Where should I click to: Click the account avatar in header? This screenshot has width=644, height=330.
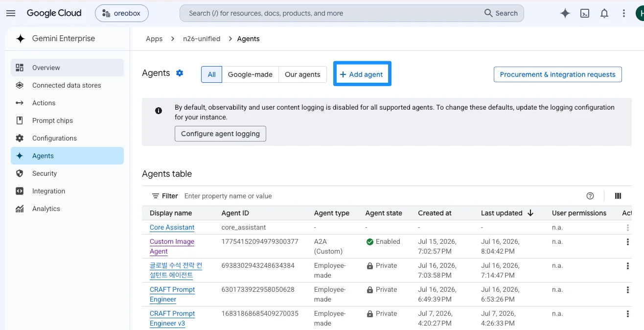pos(640,13)
